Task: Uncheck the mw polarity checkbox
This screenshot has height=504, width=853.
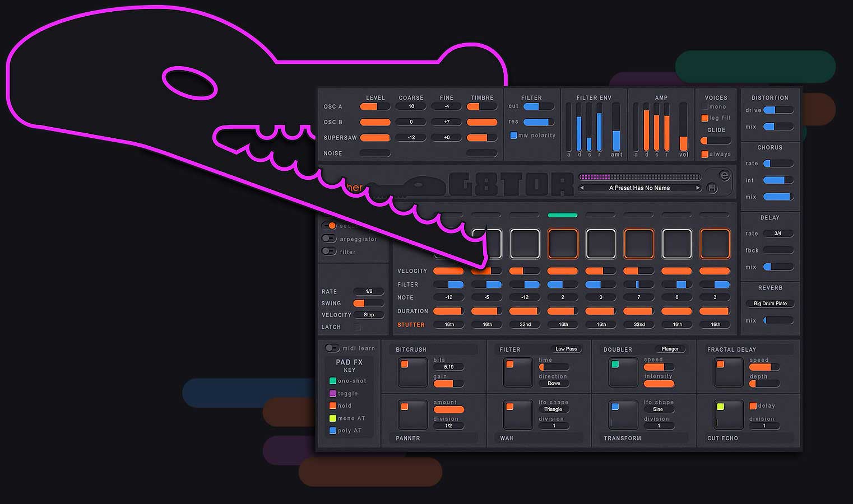Action: click(513, 136)
